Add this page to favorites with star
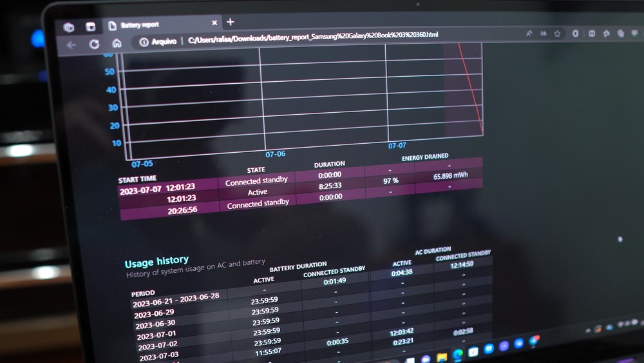 point(557,34)
